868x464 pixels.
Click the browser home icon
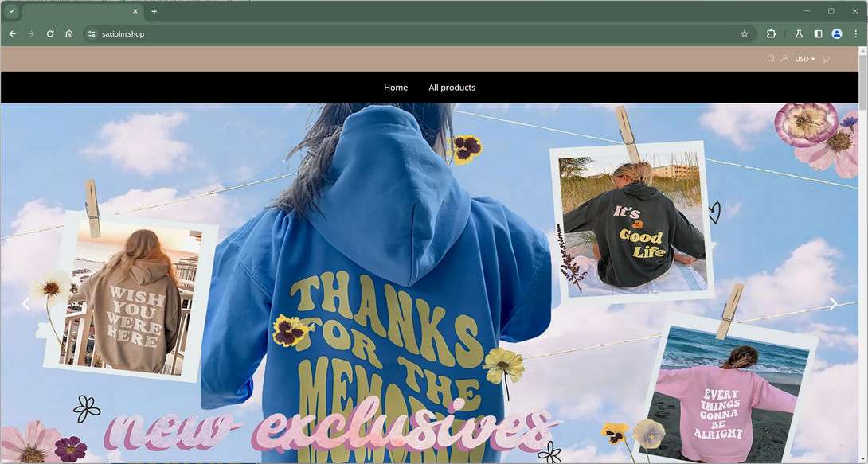tap(68, 33)
